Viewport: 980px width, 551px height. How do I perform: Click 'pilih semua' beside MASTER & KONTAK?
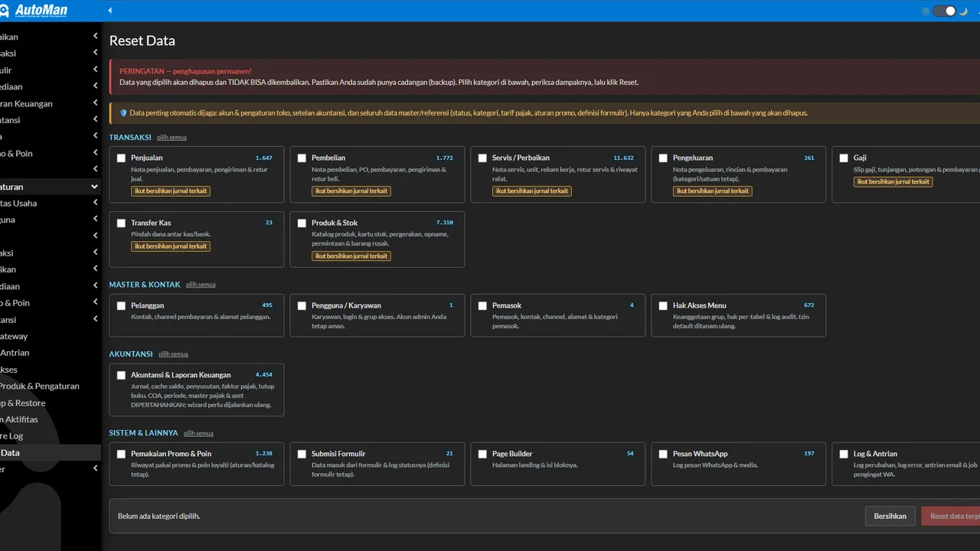201,285
